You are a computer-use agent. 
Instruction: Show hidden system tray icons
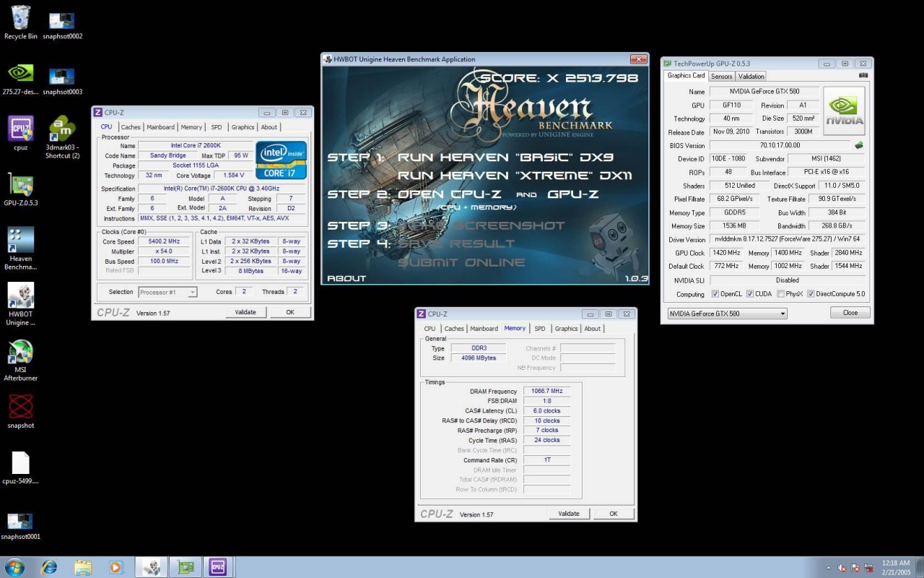pyautogui.click(x=828, y=568)
